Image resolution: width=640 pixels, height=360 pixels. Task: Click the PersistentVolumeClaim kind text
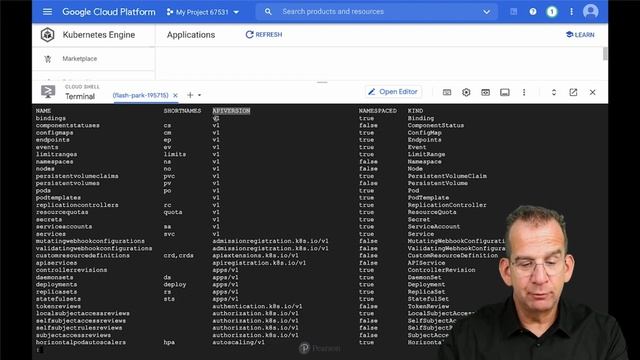click(447, 176)
